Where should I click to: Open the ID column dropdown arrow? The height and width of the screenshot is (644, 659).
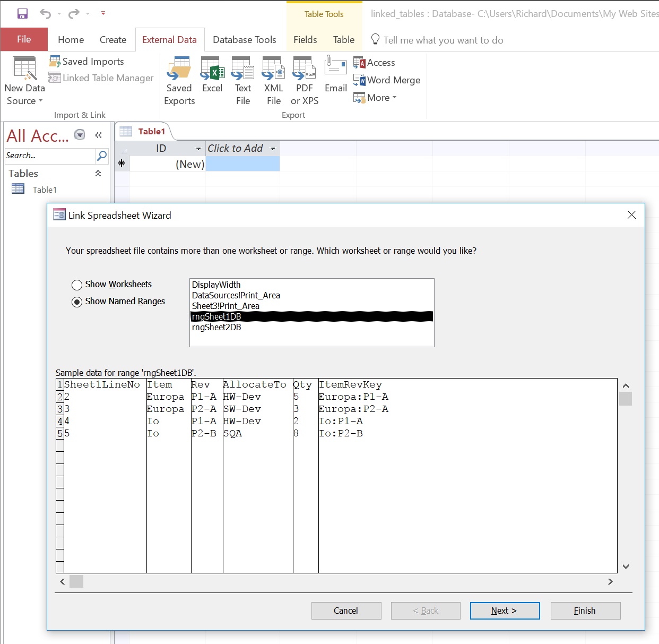pos(198,149)
